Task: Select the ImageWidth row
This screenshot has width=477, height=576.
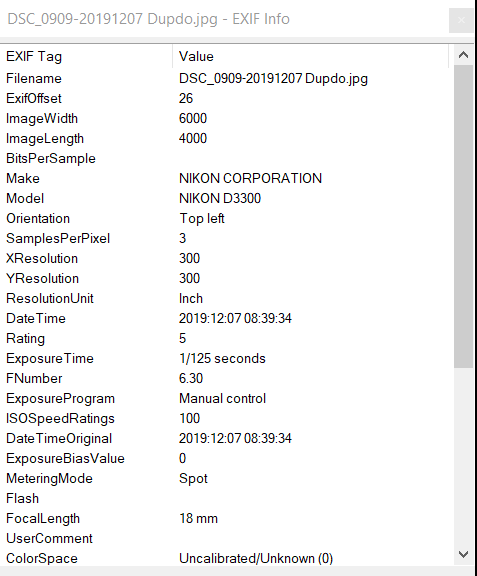Action: (225, 118)
